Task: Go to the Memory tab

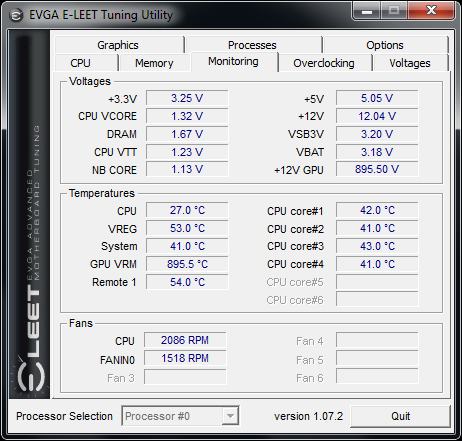Action: (154, 63)
